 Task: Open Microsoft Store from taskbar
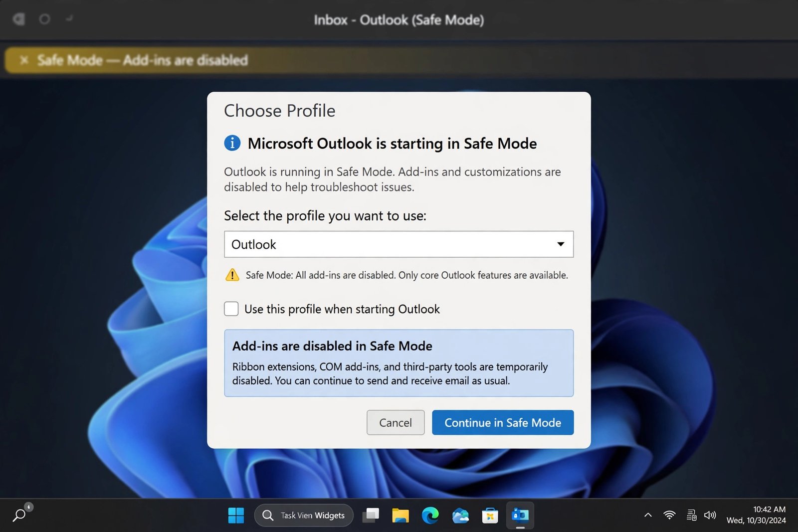[x=490, y=515]
